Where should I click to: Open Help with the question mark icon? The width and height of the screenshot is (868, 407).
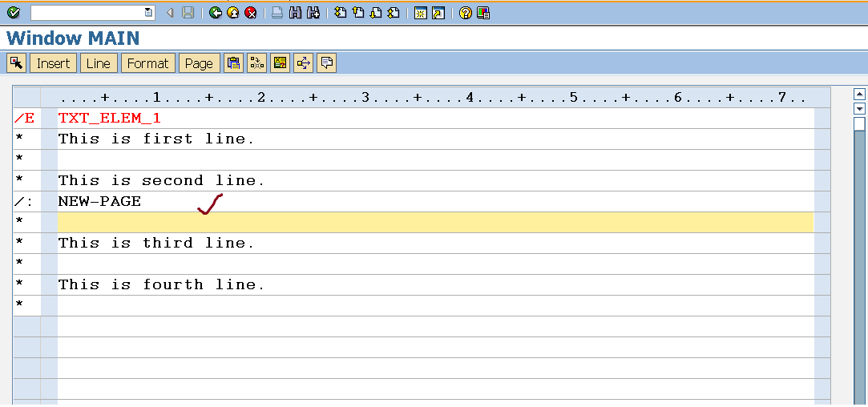pyautogui.click(x=465, y=12)
